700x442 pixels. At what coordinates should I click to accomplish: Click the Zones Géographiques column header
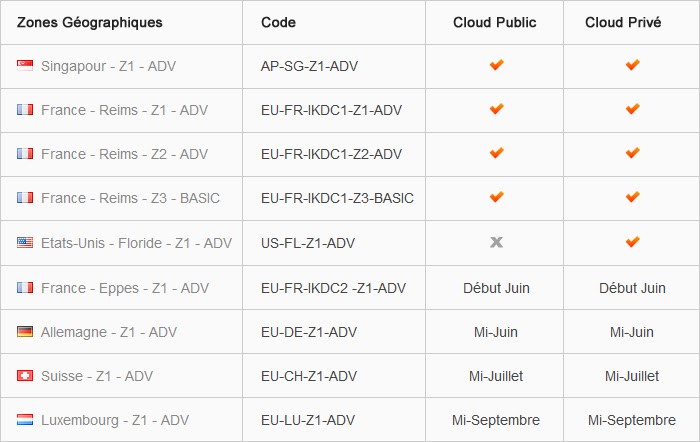[90, 22]
